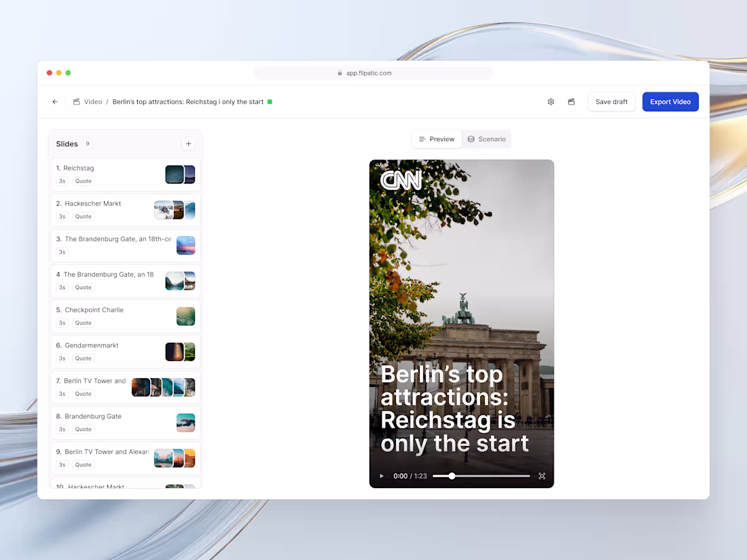
Task: Click the Scenario tab's layers icon
Action: (x=472, y=138)
